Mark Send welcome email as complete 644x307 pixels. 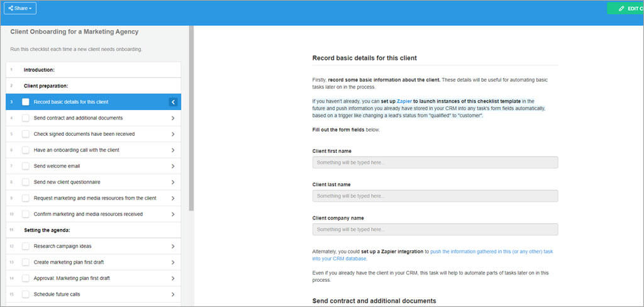[26, 166]
